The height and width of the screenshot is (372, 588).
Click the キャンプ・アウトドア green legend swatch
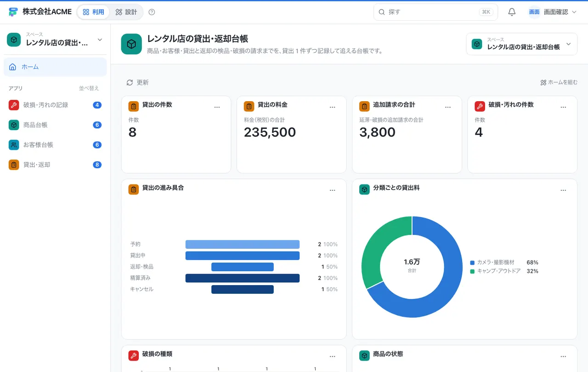(472, 271)
